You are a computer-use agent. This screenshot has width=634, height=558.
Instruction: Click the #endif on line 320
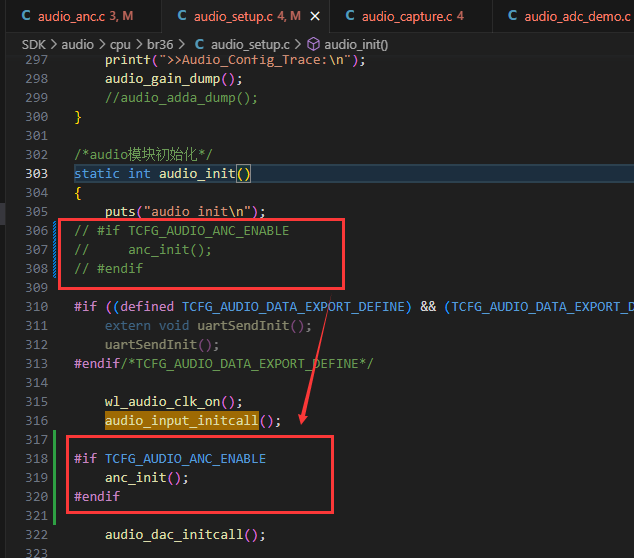point(97,497)
